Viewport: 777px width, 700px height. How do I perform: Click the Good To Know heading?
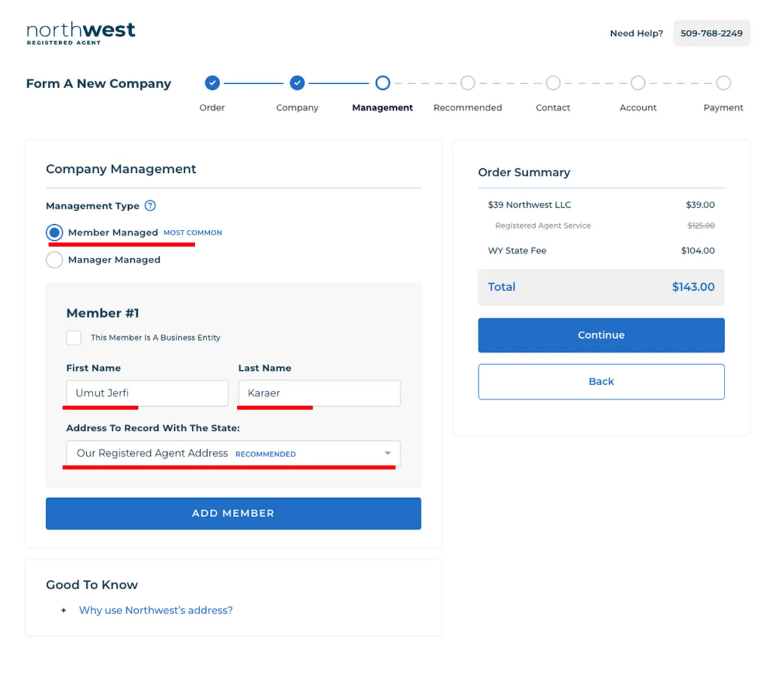(92, 585)
